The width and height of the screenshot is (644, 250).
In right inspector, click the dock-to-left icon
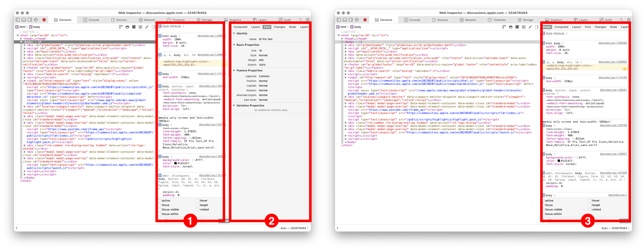coord(339,20)
